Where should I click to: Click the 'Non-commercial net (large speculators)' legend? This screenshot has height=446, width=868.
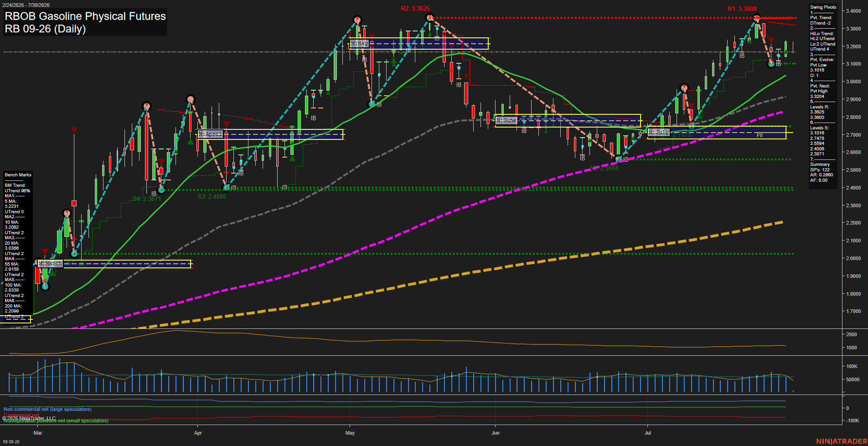click(x=47, y=409)
